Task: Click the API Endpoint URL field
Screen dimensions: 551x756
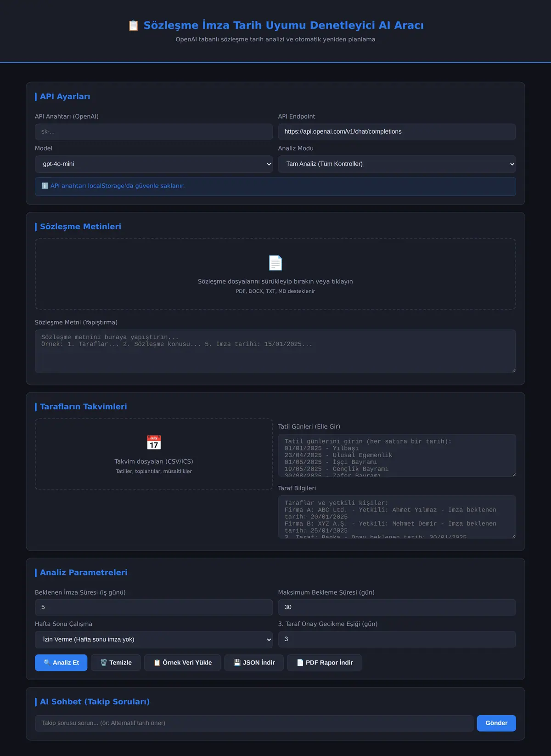Action: (x=397, y=131)
